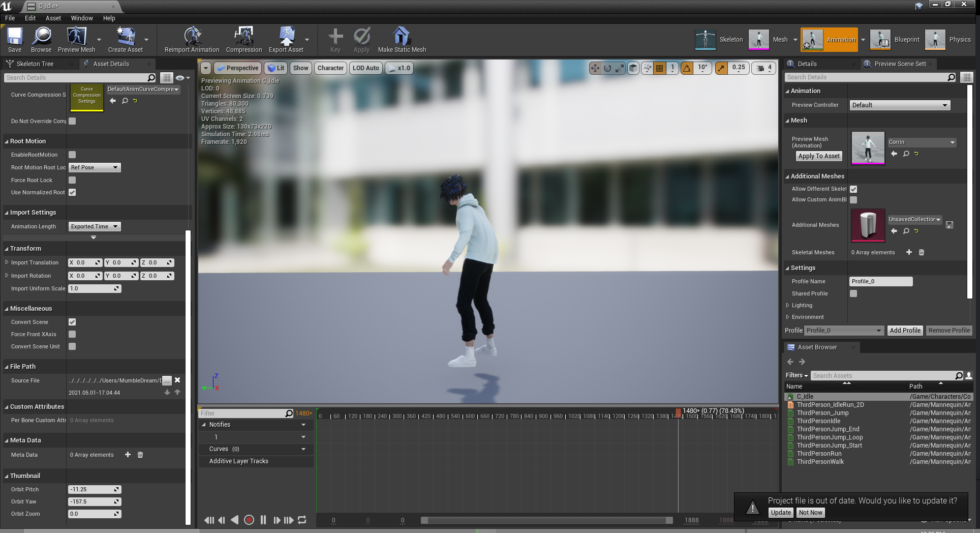
Task: Pause the animation playback
Action: coord(263,520)
